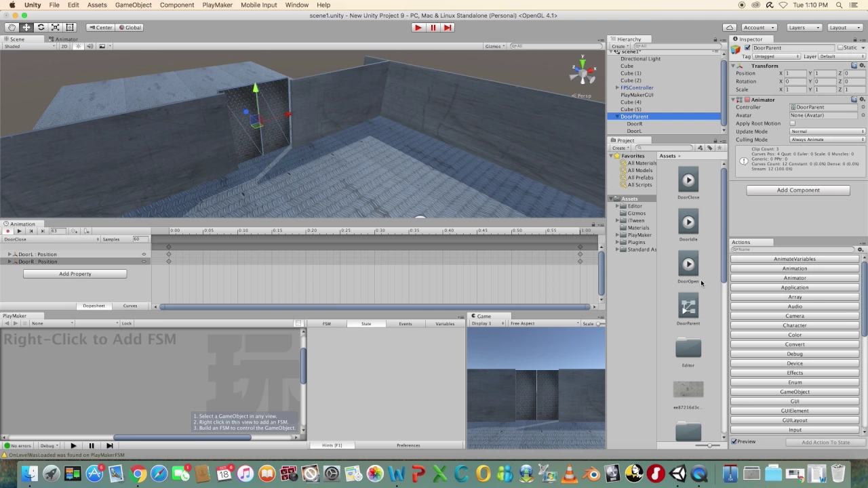The image size is (868, 488).
Task: Click the Step frame button in main toolbar
Action: (448, 27)
